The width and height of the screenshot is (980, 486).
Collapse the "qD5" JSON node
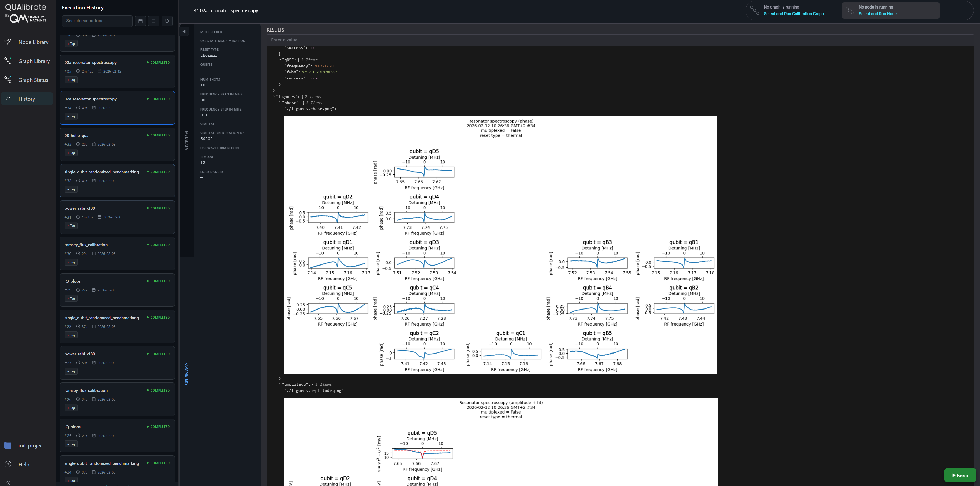pos(280,60)
